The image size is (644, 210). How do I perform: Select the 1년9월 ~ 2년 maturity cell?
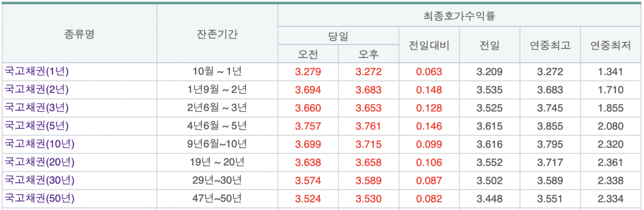pos(218,90)
